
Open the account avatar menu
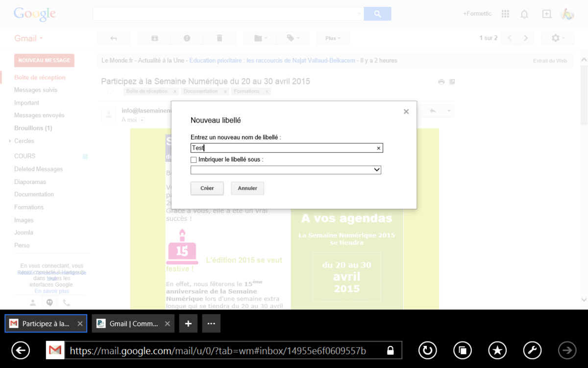tap(567, 14)
